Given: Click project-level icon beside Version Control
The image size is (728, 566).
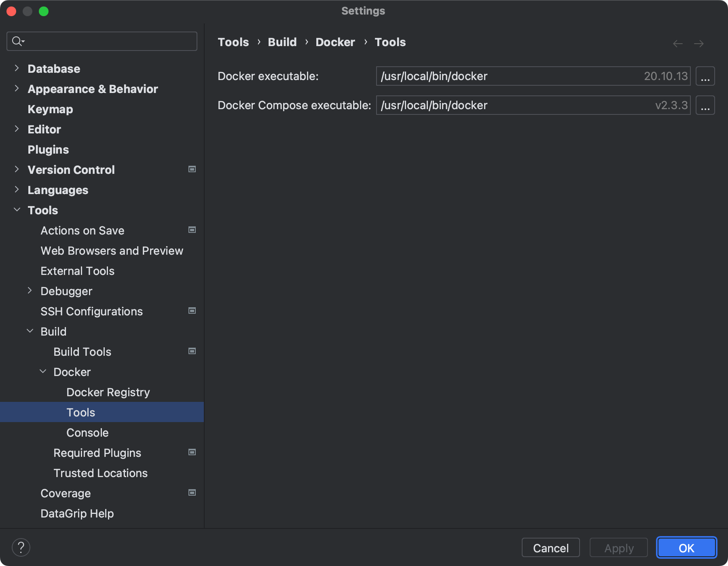Looking at the screenshot, I should [192, 169].
